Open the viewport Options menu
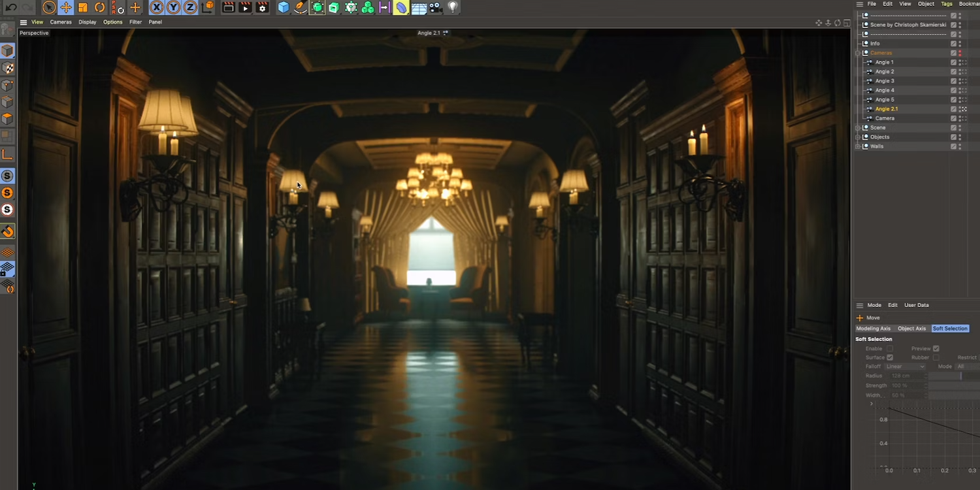The width and height of the screenshot is (980, 490). click(x=113, y=22)
